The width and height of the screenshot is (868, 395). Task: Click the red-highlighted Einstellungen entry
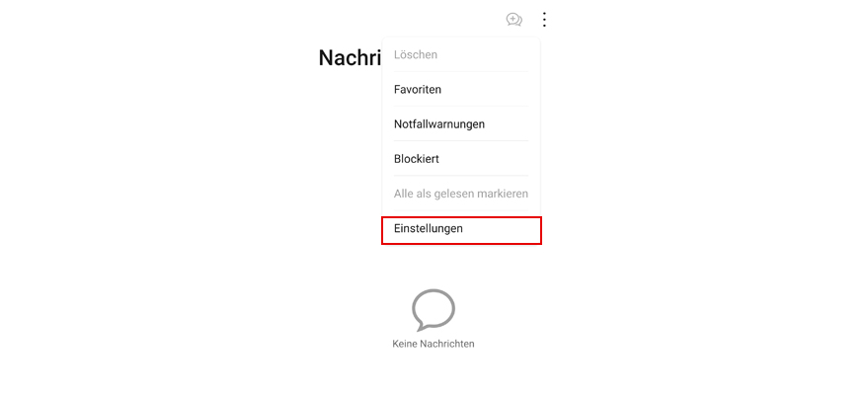pos(461,230)
